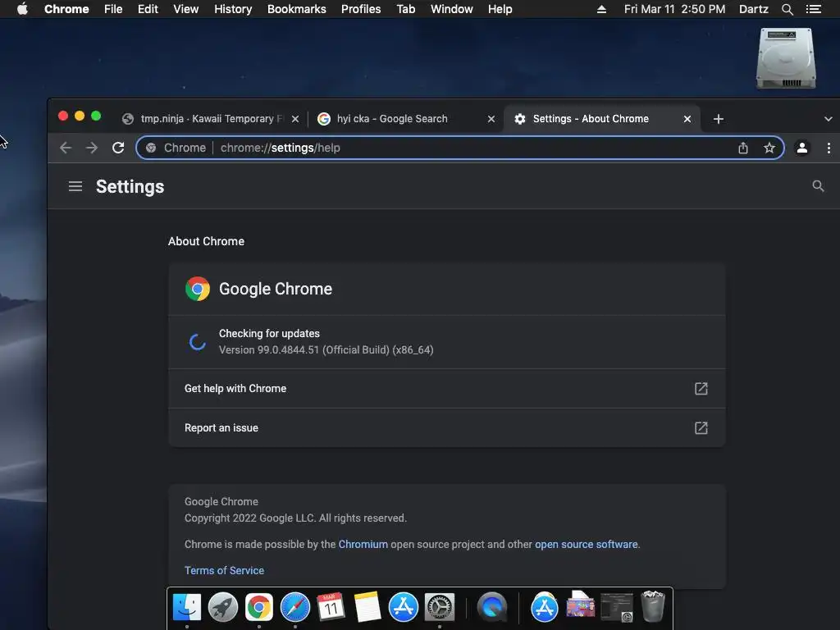This screenshot has width=840, height=630.
Task: Open Safari from the Dock
Action: (x=295, y=608)
